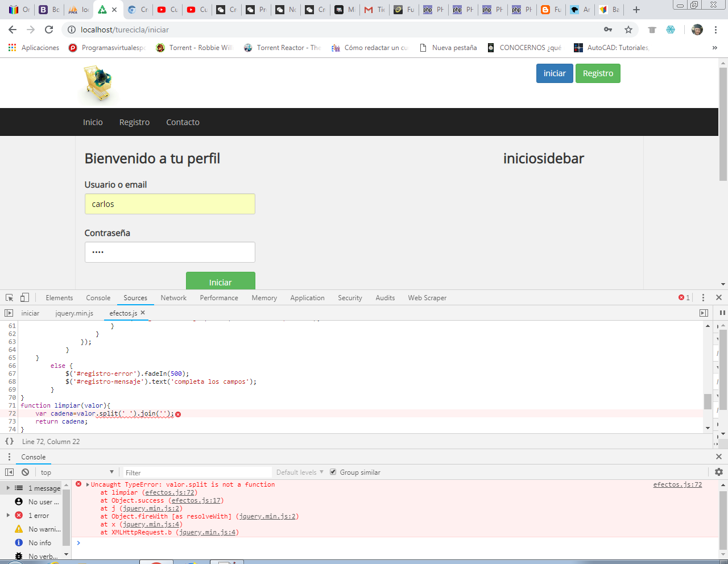The width and height of the screenshot is (728, 564).
Task: Hide the console sidebar icon
Action: point(9,472)
